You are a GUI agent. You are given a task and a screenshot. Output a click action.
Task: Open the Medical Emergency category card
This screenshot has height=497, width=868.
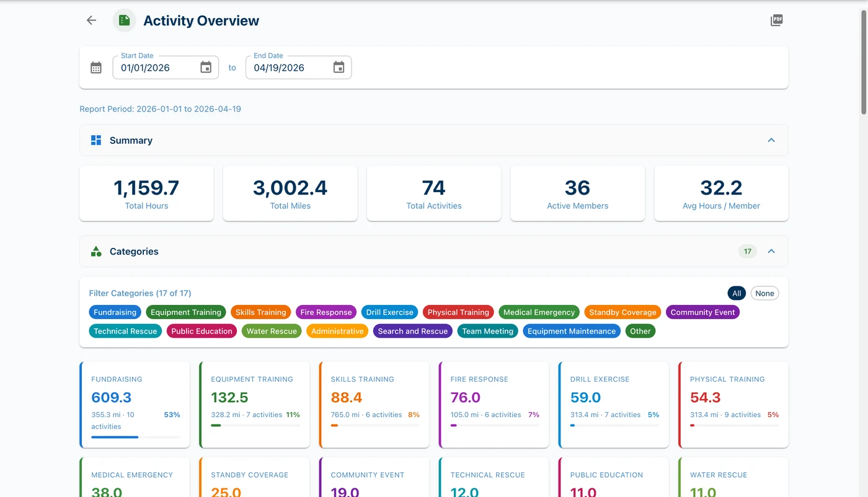click(135, 477)
